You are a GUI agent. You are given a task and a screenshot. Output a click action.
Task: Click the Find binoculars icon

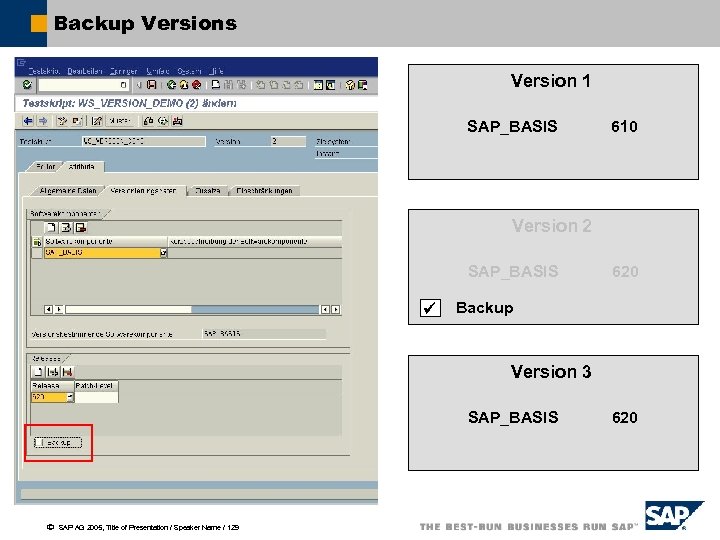(228, 84)
